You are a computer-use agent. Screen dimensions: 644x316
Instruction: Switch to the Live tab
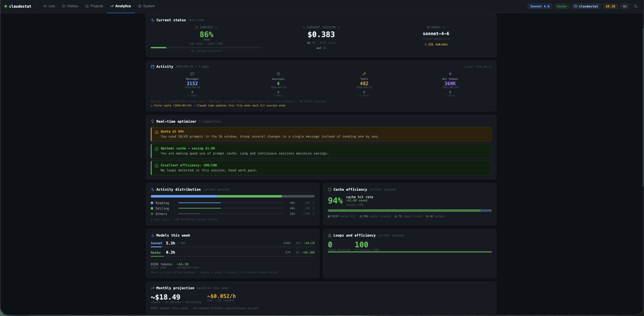49,6
